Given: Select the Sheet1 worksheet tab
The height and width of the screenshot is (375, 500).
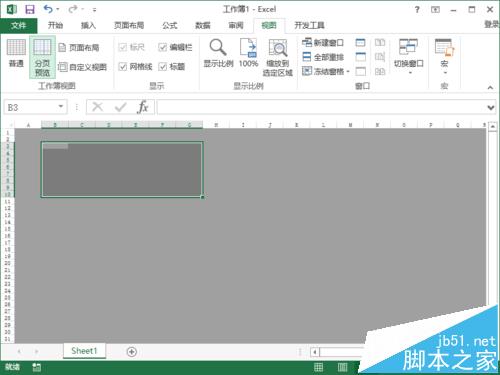Looking at the screenshot, I should (84, 351).
